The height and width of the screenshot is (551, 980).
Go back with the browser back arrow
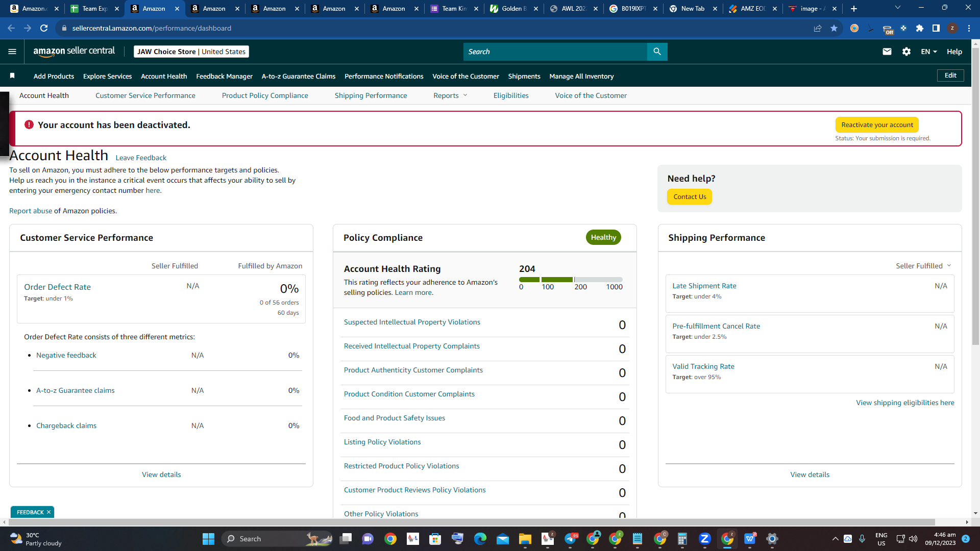[x=11, y=28]
